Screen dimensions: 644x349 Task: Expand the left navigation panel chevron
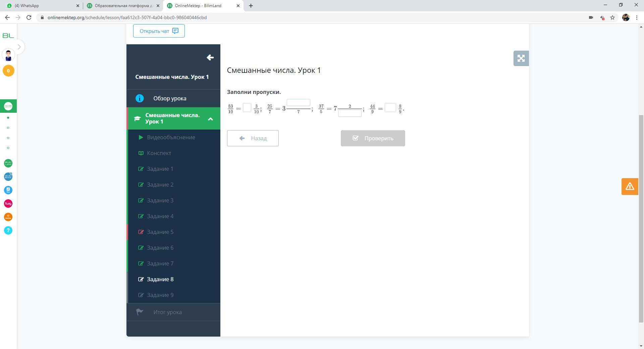click(19, 47)
